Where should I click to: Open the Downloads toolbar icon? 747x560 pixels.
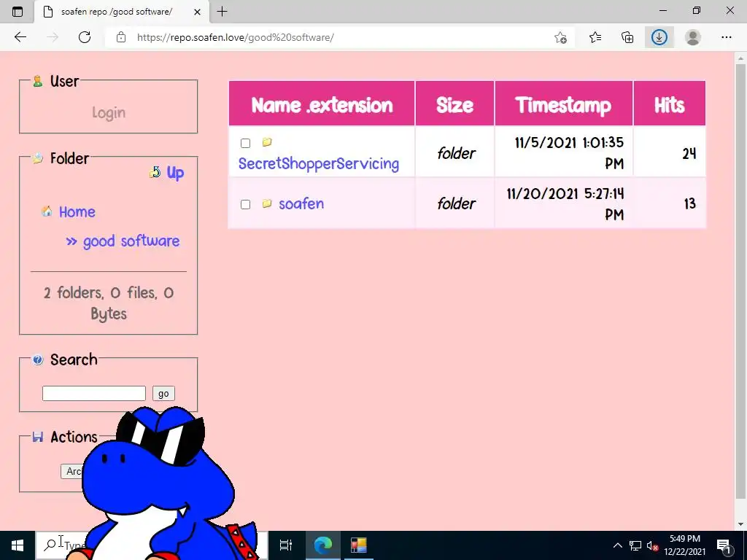coord(659,37)
